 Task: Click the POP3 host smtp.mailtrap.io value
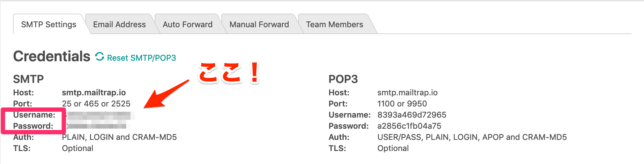click(x=407, y=93)
